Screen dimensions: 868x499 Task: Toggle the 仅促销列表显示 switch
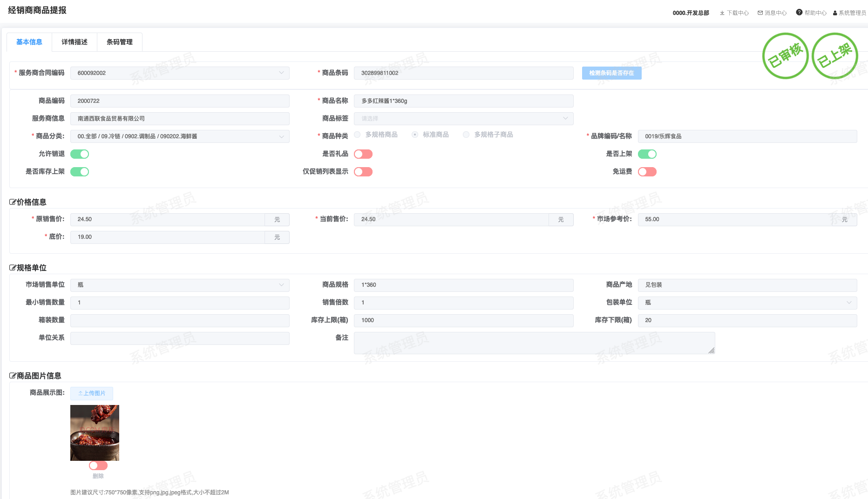[x=363, y=172]
